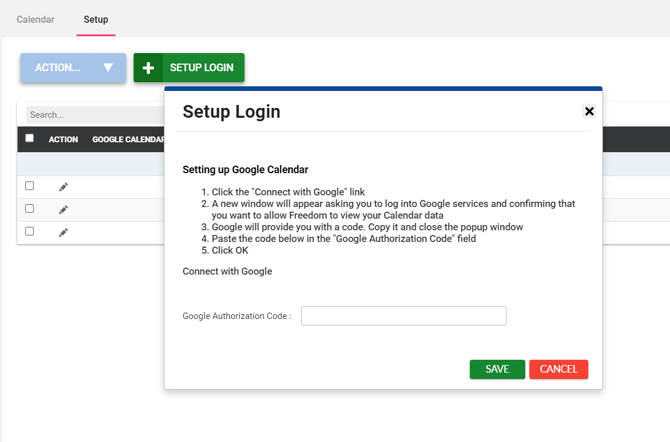Sort by the Google Calendar column header
Image resolution: width=670 pixels, height=442 pixels.
[x=128, y=139]
